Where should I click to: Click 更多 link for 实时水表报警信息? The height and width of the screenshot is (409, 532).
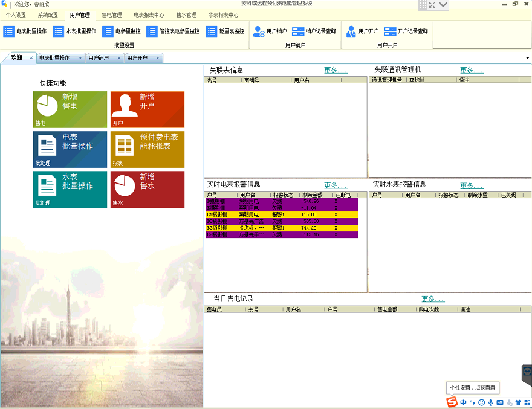472,185
